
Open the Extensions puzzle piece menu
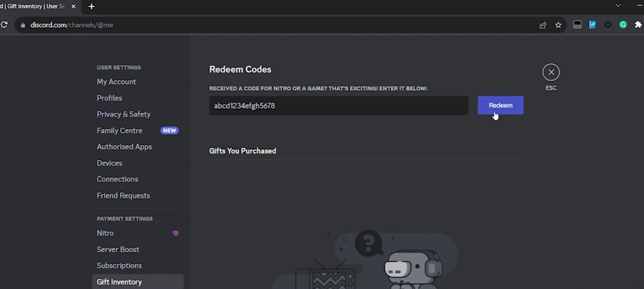(638, 25)
